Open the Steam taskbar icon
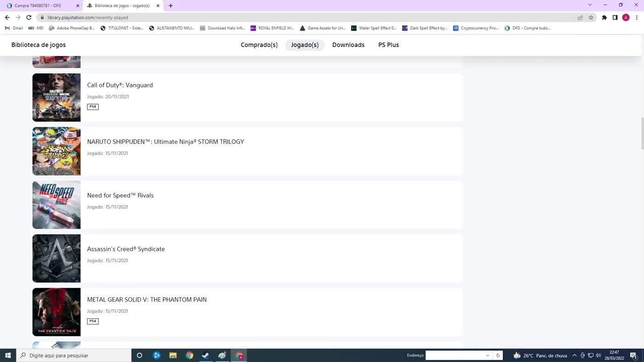The width and height of the screenshot is (644, 362). [x=206, y=356]
